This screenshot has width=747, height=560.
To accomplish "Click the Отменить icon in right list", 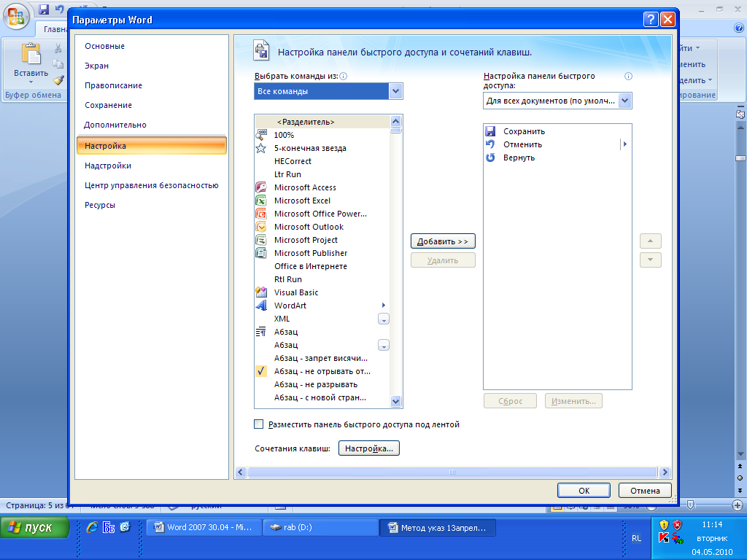I will point(490,144).
